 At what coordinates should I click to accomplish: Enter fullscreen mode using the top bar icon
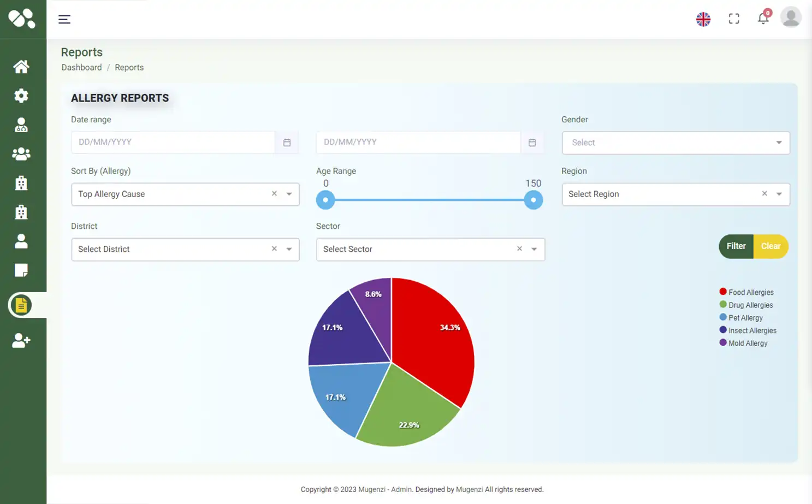point(734,19)
